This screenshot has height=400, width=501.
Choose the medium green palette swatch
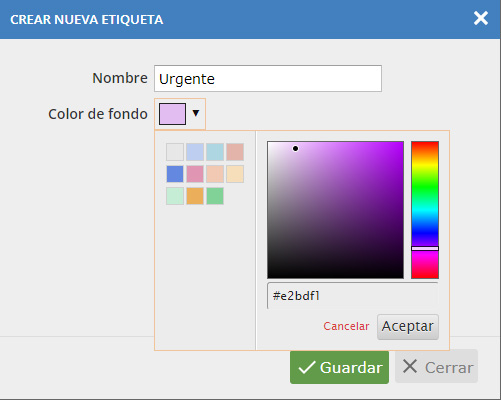pos(215,196)
